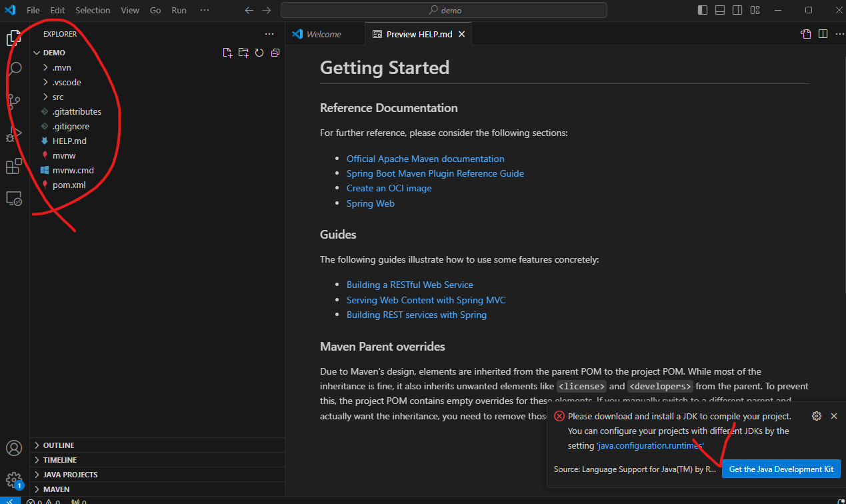Switch to the Welcome tab
Screen dimensions: 846x504
click(x=325, y=33)
